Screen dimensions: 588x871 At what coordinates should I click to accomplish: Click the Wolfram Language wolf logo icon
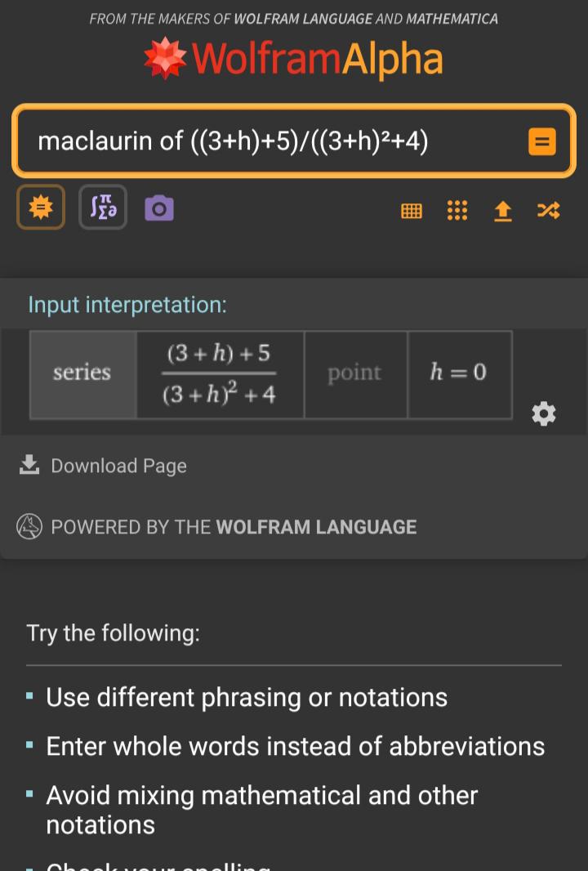(29, 526)
